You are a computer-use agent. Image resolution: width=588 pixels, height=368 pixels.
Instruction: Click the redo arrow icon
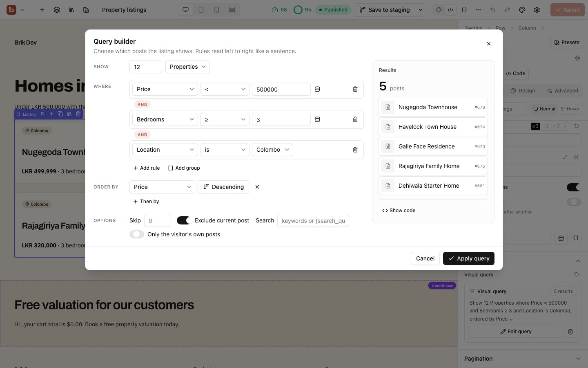tap(508, 10)
